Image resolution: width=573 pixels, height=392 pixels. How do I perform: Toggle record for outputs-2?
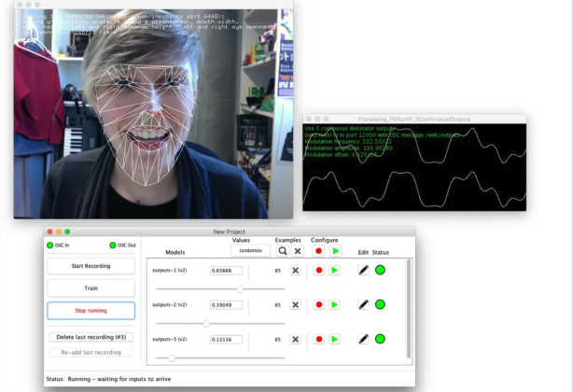318,304
